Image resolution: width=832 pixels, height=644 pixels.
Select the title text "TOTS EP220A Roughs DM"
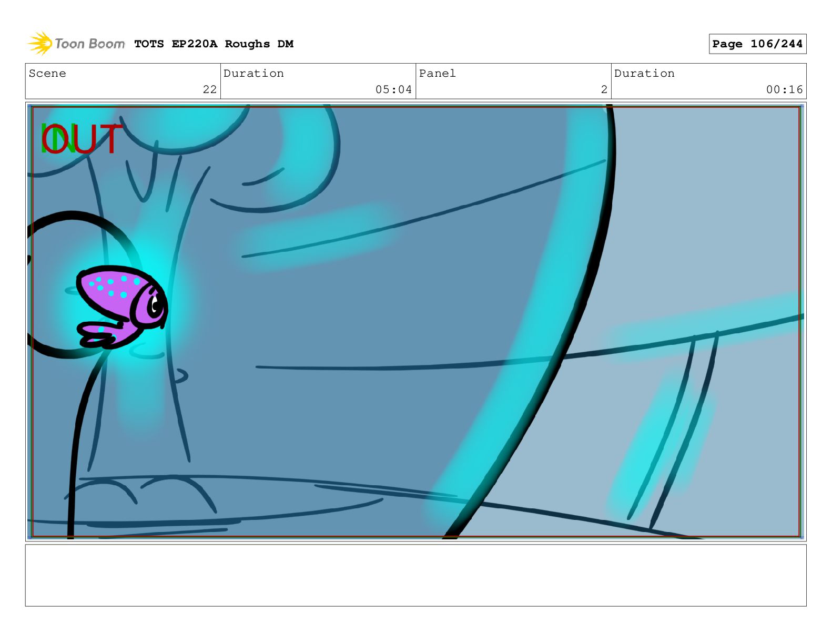214,44
